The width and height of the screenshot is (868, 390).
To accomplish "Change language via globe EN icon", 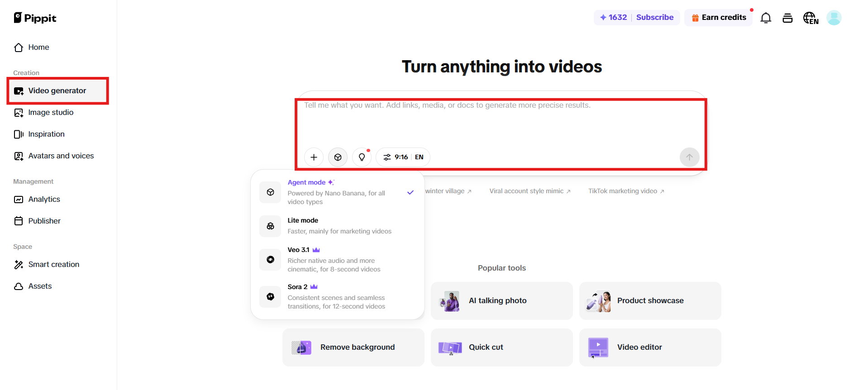I will coord(811,18).
